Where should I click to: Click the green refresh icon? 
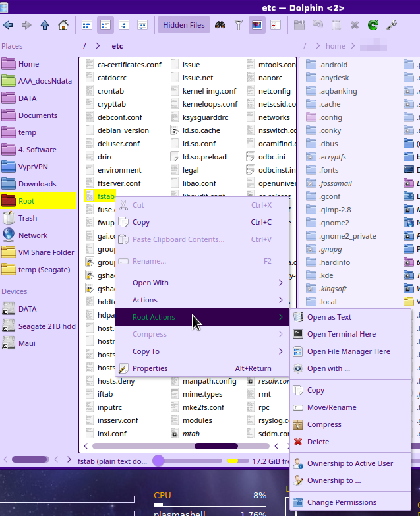(x=373, y=25)
